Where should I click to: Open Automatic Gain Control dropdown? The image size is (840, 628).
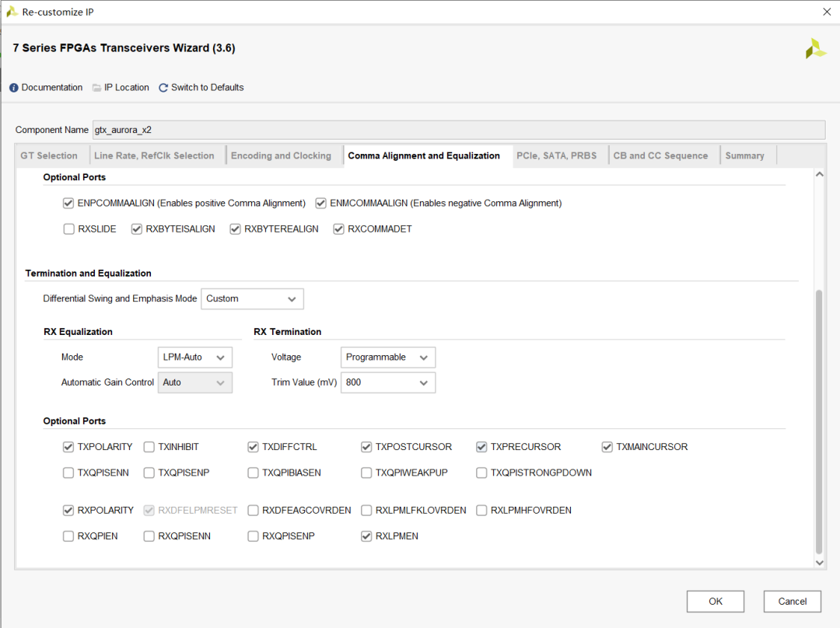(x=195, y=383)
